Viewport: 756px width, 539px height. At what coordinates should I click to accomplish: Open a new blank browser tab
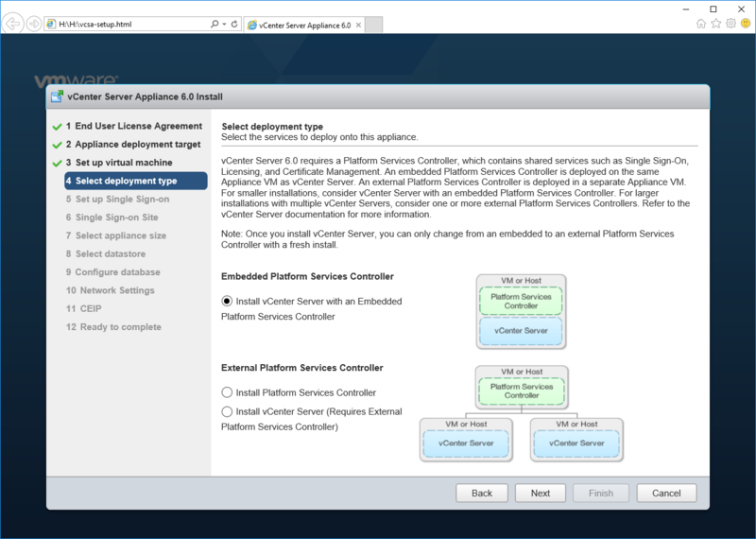[x=373, y=25]
